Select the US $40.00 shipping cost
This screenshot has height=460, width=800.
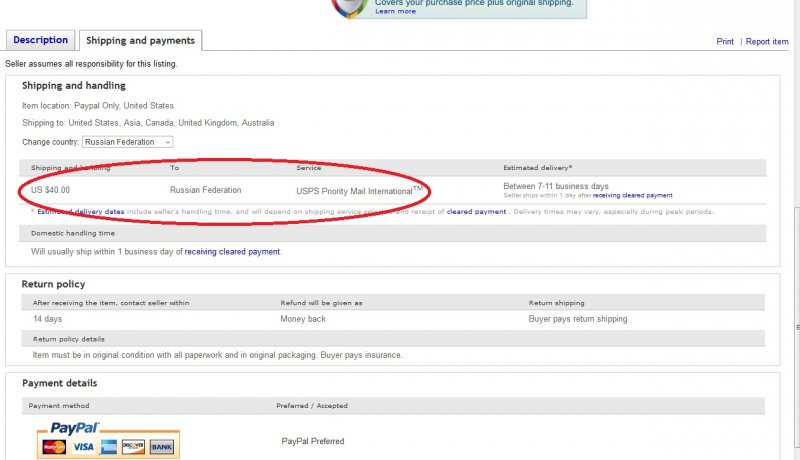[51, 190]
